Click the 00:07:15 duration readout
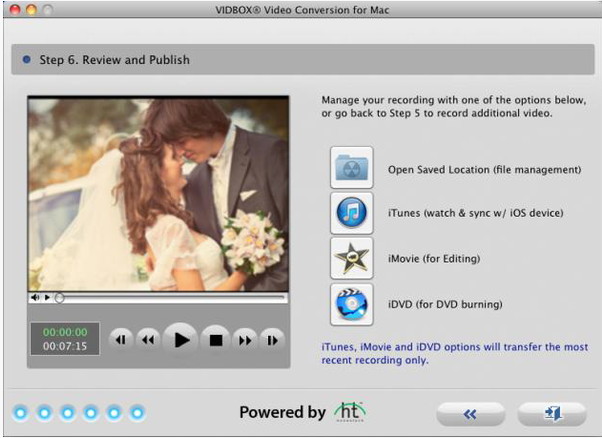 65,346
